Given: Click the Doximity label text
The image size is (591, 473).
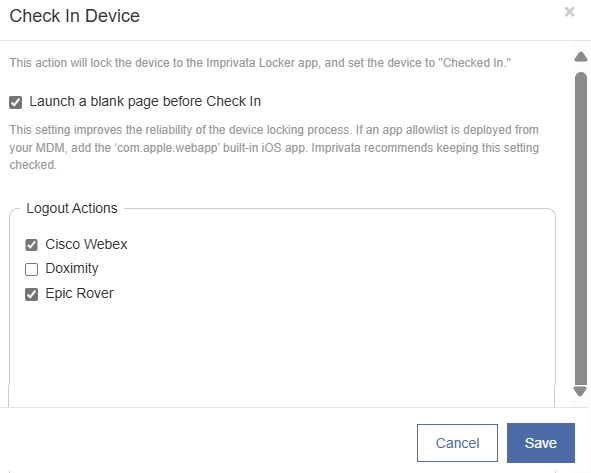Looking at the screenshot, I should (72, 269).
